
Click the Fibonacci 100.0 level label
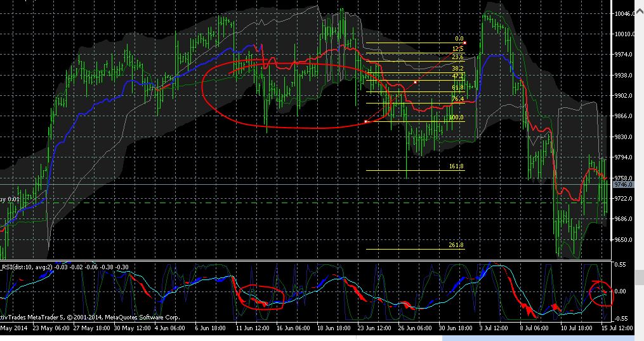pyautogui.click(x=456, y=117)
